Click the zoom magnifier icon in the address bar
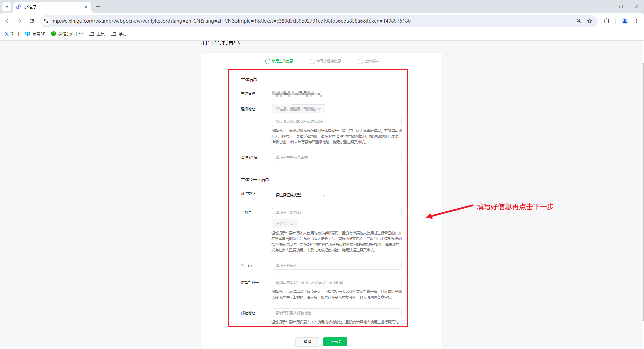Image resolution: width=644 pixels, height=349 pixels. 579,21
